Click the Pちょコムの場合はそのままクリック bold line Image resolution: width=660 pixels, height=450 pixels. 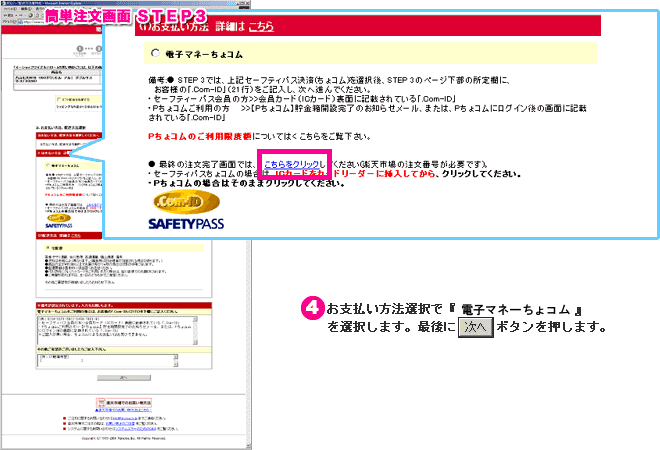click(246, 183)
